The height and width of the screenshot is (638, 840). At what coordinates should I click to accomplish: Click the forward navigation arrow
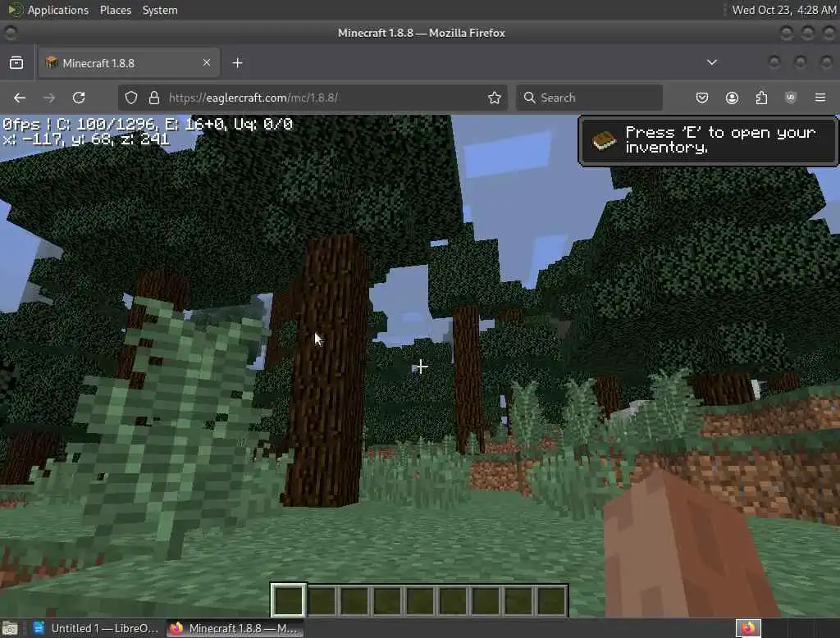[x=48, y=98]
